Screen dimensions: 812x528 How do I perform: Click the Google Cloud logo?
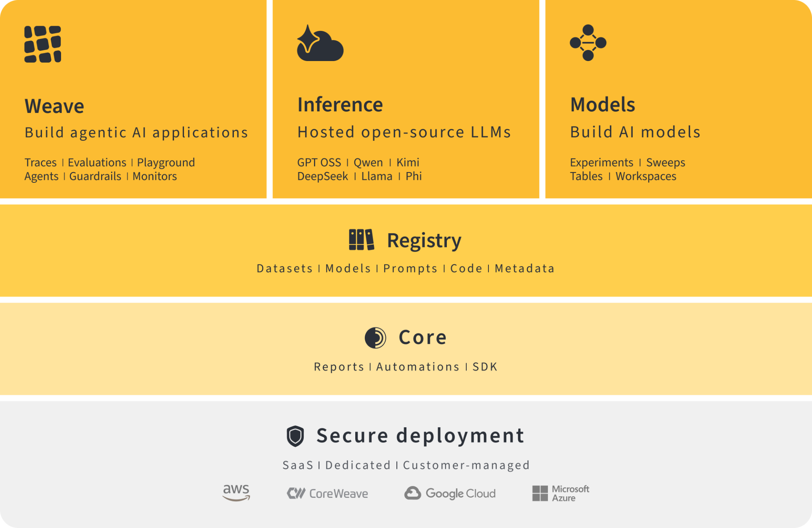click(x=450, y=494)
